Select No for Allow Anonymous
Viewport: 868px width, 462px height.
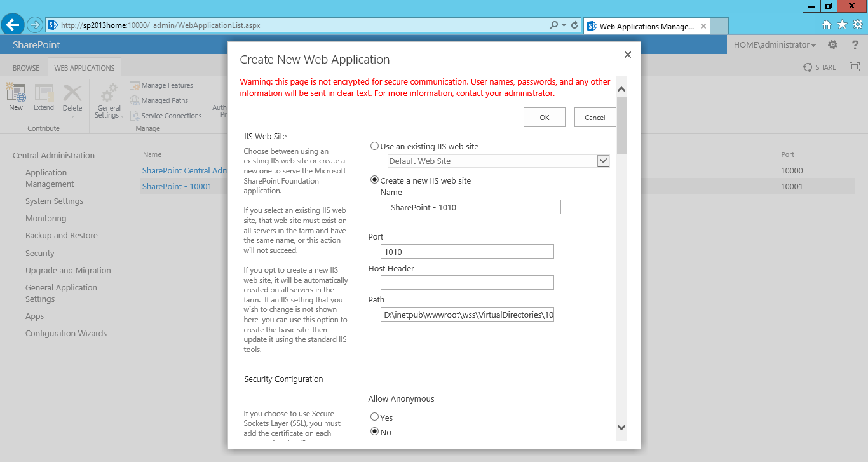point(374,432)
